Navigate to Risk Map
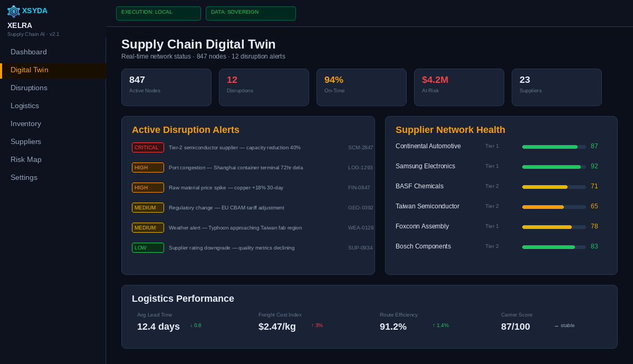Image resolution: width=633 pixels, height=364 pixels. click(26, 160)
